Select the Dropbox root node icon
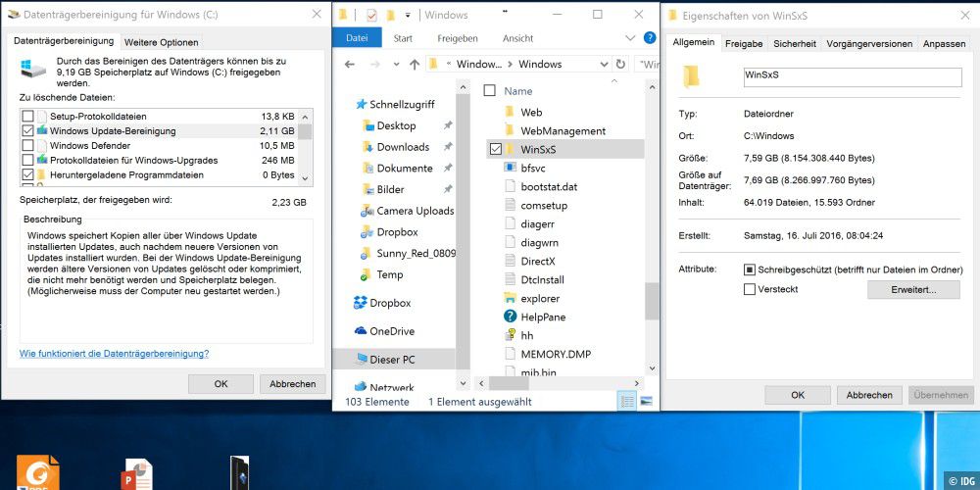The height and width of the screenshot is (490, 980). [360, 303]
